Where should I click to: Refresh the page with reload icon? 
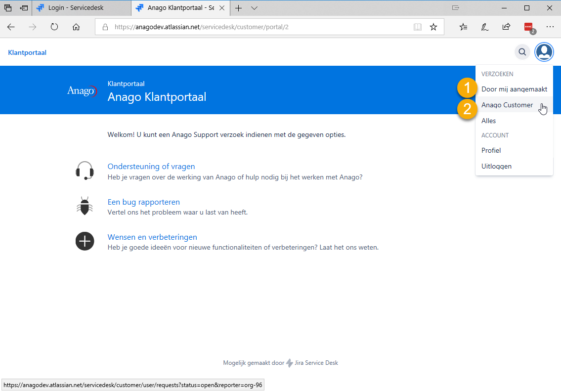[54, 27]
